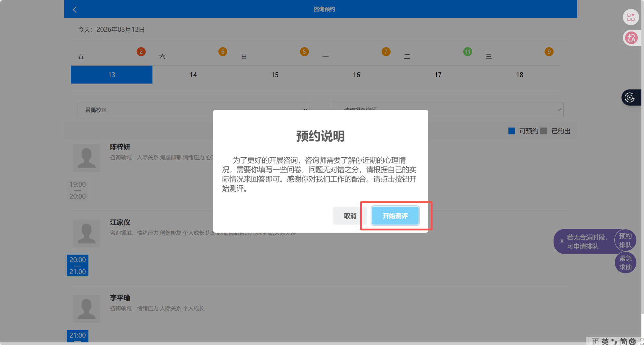This screenshot has width=644, height=345.
Task: Click 陈梓妍's avatar placeholder
Action: [x=86, y=158]
